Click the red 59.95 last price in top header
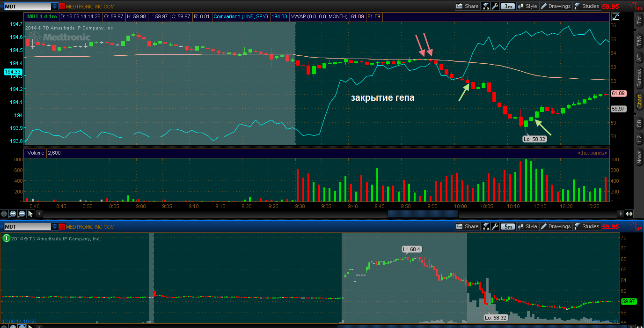 tap(610, 7)
